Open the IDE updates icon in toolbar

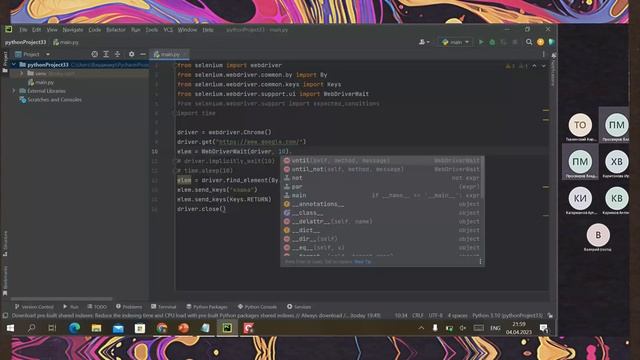tap(540, 42)
